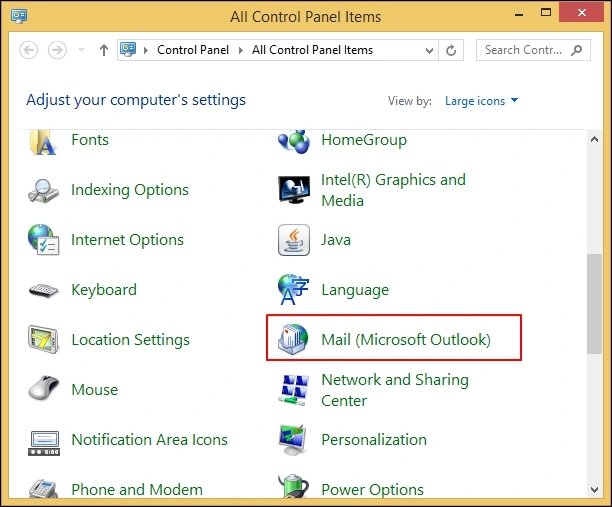Close the All Control Panel Items window
612x507 pixels.
tap(582, 12)
